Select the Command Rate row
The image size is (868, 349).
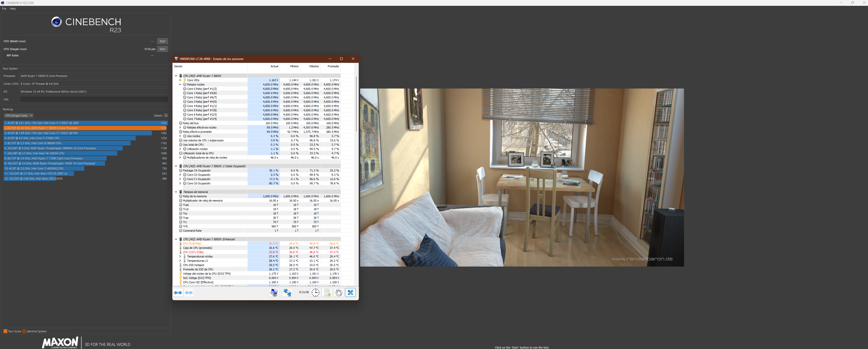tap(257, 231)
